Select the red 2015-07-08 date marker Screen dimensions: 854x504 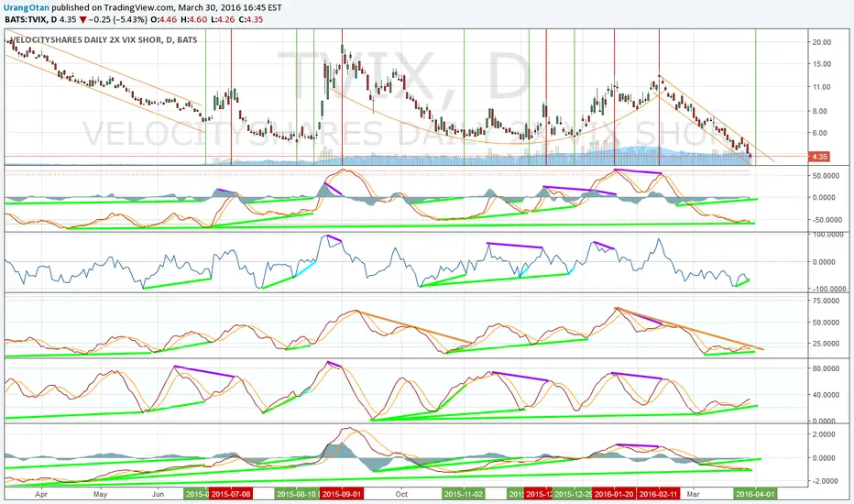231,494
